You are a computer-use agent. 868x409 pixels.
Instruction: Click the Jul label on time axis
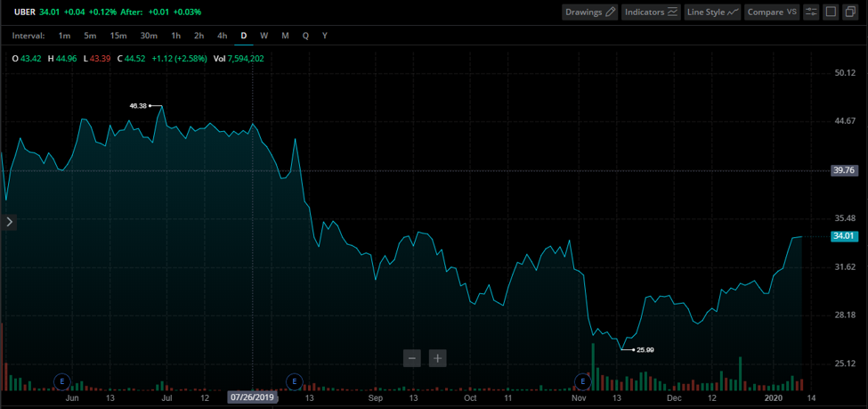(166, 398)
